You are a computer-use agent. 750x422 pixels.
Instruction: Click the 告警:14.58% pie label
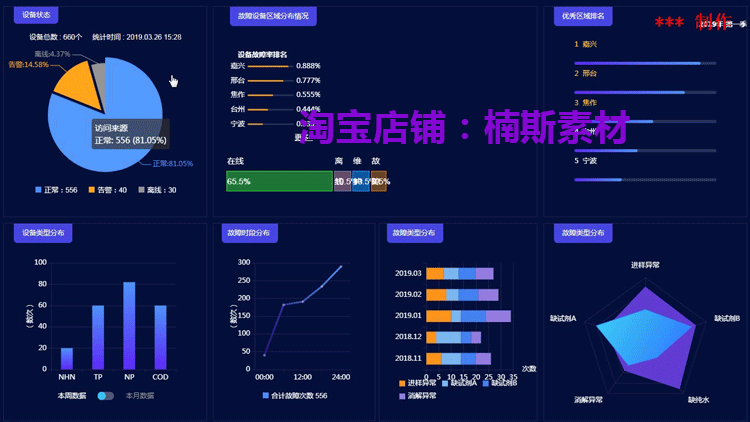(28, 64)
